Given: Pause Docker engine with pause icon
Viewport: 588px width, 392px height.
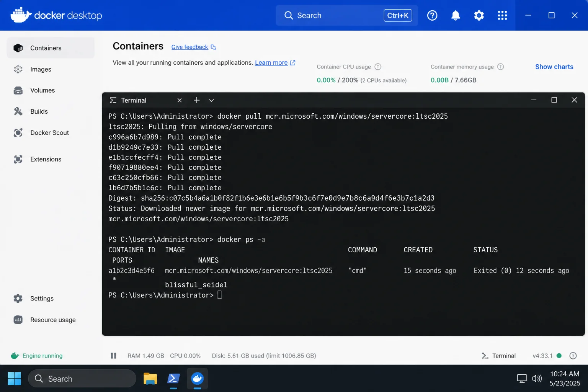Looking at the screenshot, I should click(113, 356).
